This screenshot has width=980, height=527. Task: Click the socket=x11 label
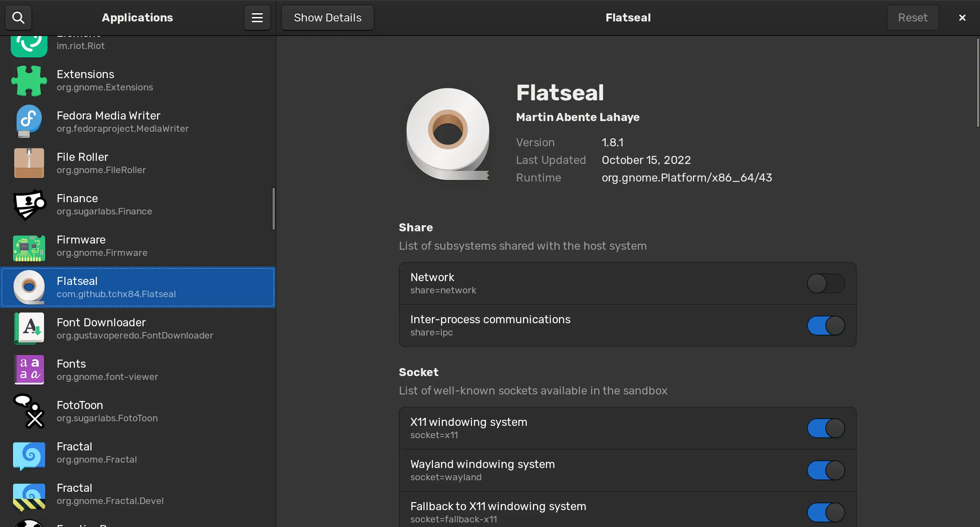tap(434, 435)
